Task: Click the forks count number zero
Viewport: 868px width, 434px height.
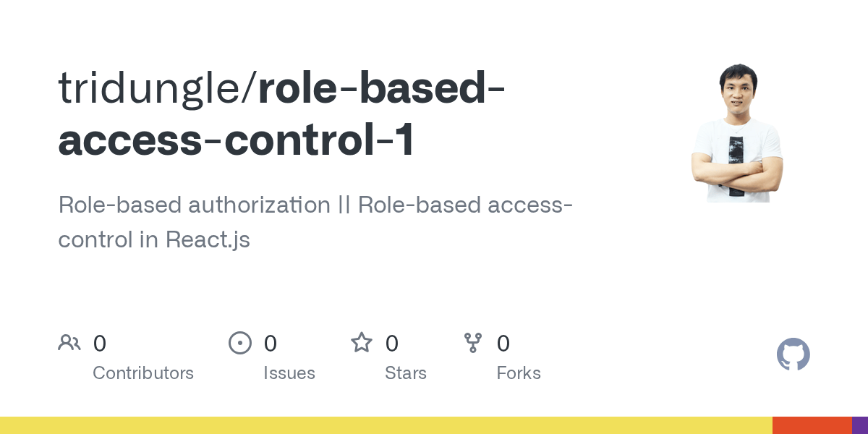Action: (x=503, y=344)
